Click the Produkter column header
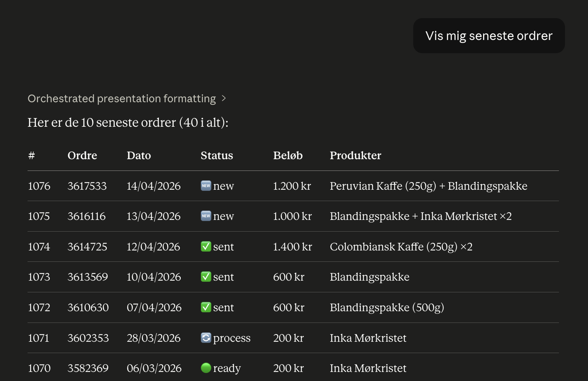This screenshot has width=588, height=381. (x=355, y=155)
